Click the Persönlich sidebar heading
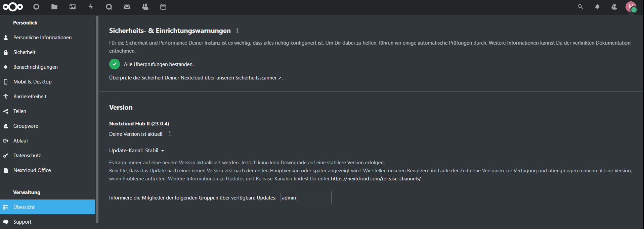The width and height of the screenshot is (644, 229). click(x=25, y=23)
